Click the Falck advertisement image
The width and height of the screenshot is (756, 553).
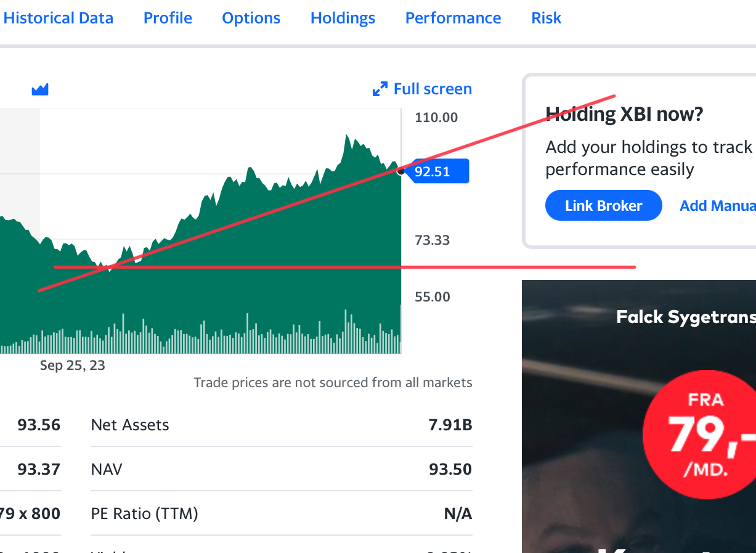(639, 417)
